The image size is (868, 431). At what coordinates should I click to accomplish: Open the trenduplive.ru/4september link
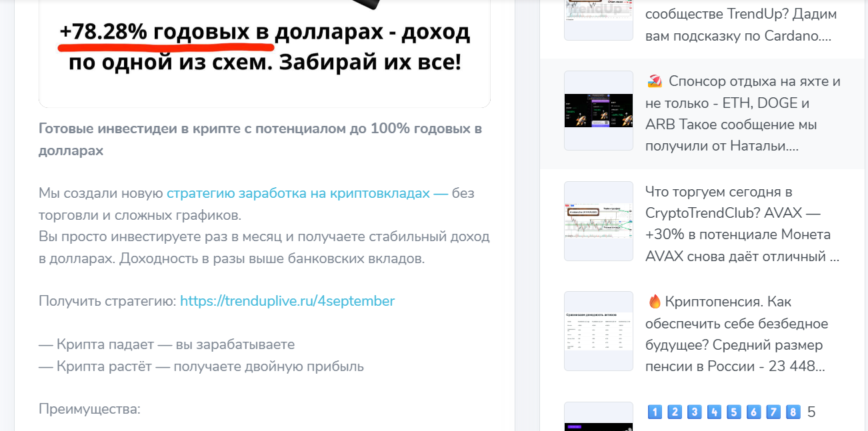tap(287, 300)
